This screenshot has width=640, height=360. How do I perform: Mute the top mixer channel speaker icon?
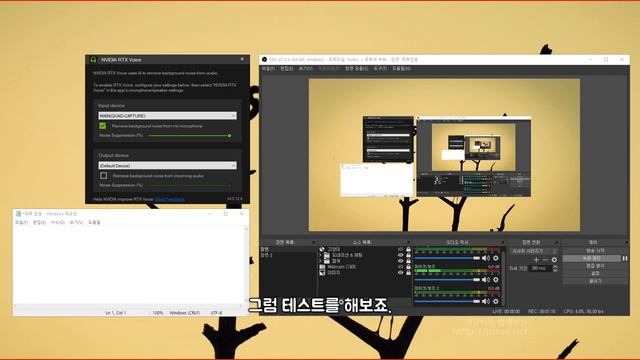click(485, 258)
